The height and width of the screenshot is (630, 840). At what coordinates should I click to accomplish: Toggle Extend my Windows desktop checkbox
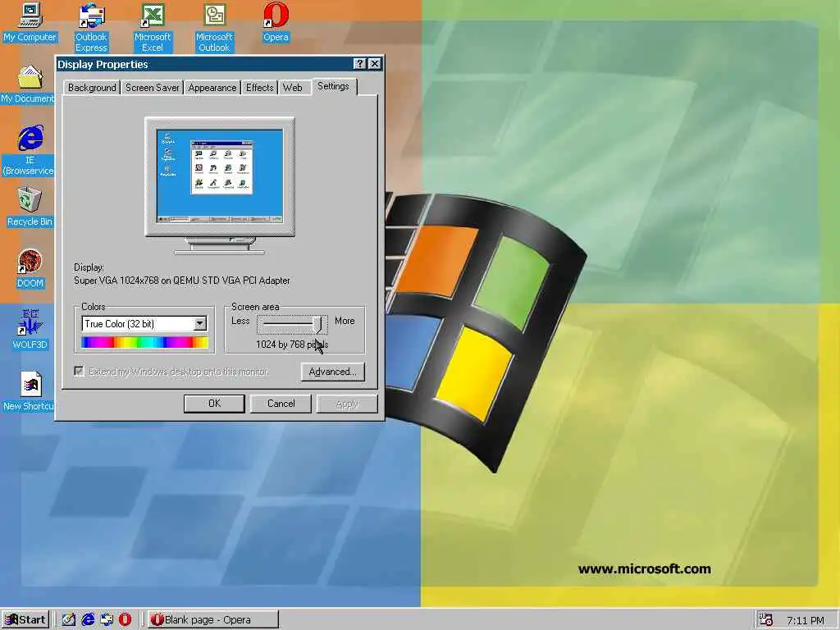[80, 372]
